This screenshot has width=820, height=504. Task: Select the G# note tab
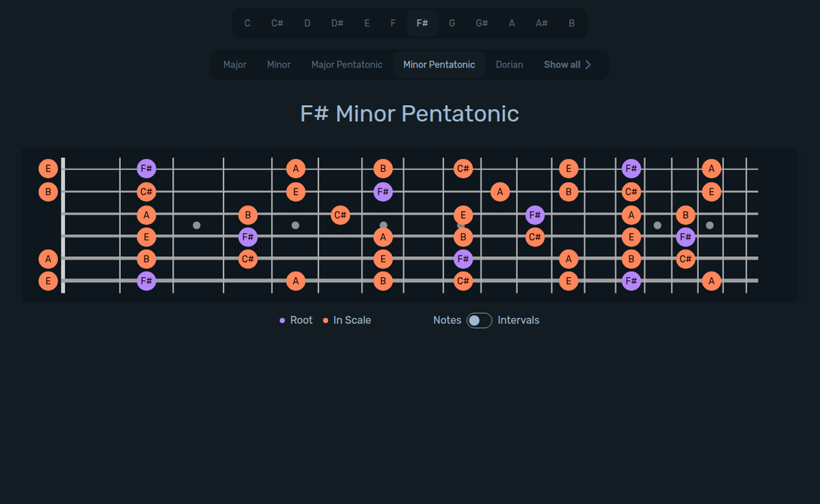pos(481,23)
